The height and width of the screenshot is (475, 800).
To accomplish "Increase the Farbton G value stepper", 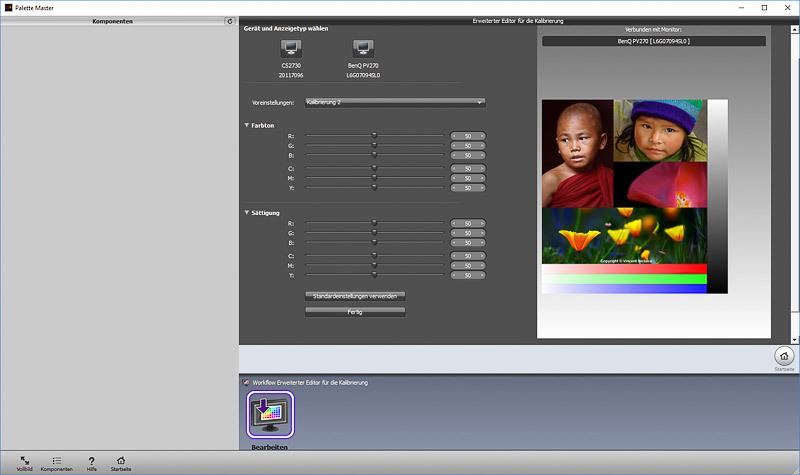I will (x=482, y=145).
